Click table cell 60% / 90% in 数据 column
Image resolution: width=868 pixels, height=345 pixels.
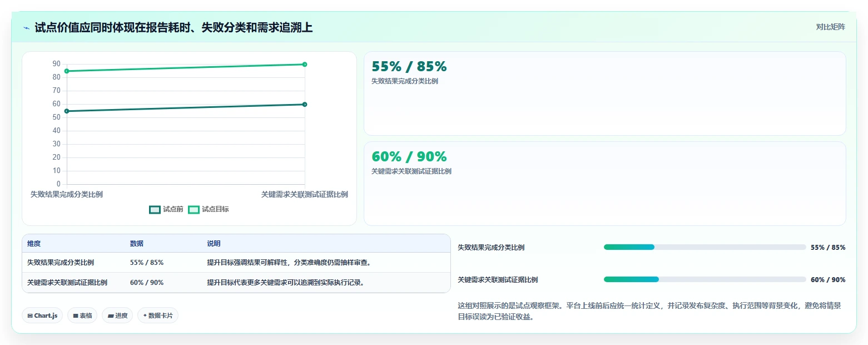coord(147,283)
